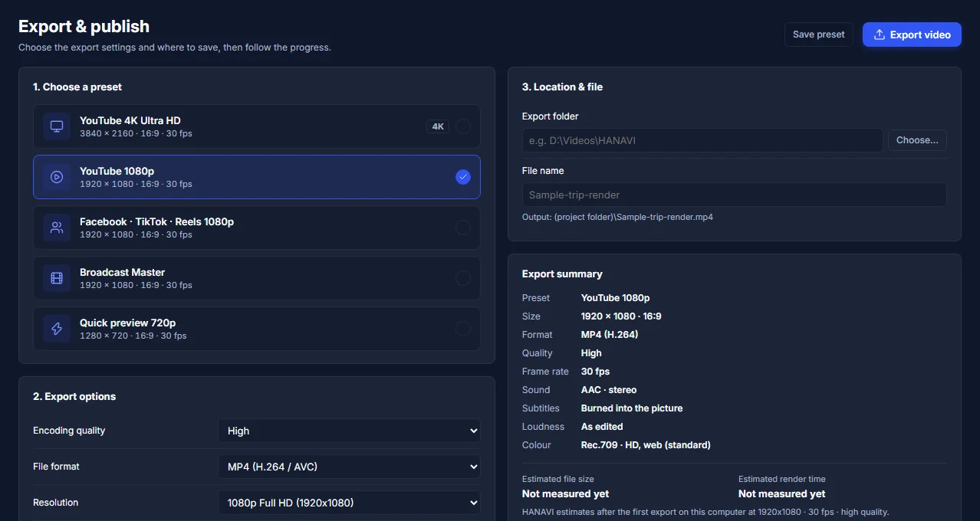Select Facebook · TikTok · Reels 1080p radio button
980x521 pixels.
click(463, 228)
